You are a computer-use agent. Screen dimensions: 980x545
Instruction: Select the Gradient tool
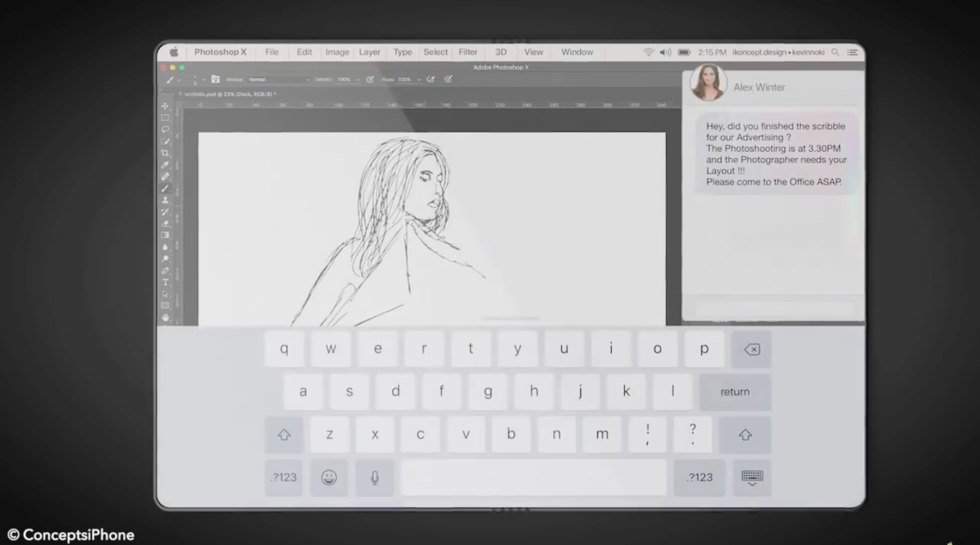(x=165, y=235)
